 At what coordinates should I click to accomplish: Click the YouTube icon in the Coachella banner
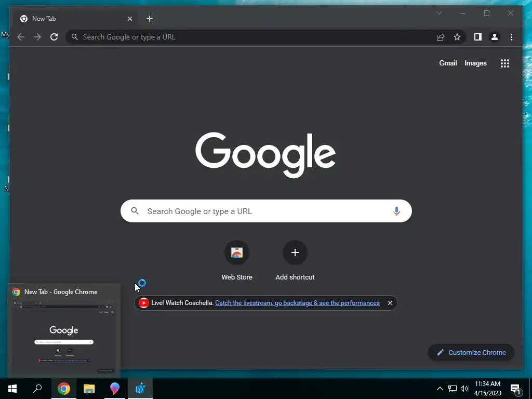click(x=143, y=303)
